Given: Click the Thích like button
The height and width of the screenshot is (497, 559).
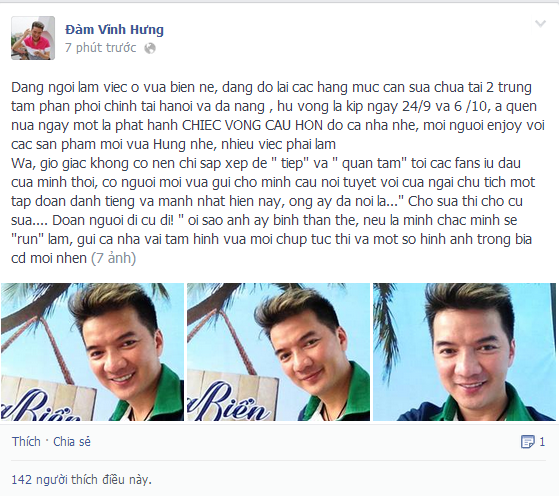Looking at the screenshot, I should 26,442.
